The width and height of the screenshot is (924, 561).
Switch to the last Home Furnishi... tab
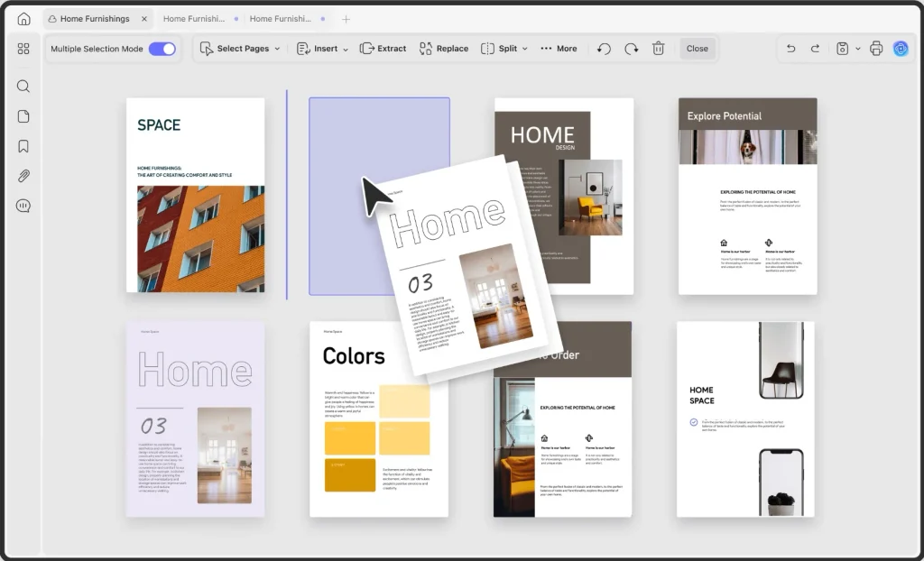287,19
